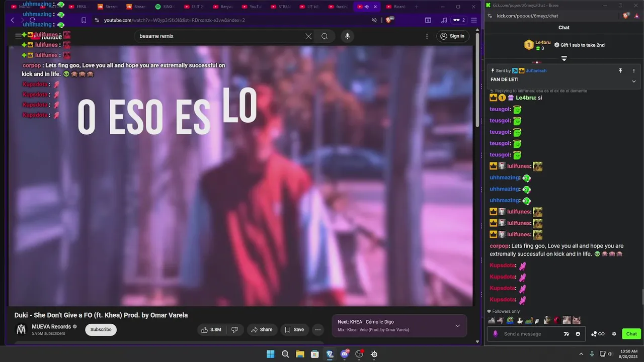This screenshot has width=644, height=362.
Task: Open Brave Rewards triangle icon in chat window
Action: [637, 16]
